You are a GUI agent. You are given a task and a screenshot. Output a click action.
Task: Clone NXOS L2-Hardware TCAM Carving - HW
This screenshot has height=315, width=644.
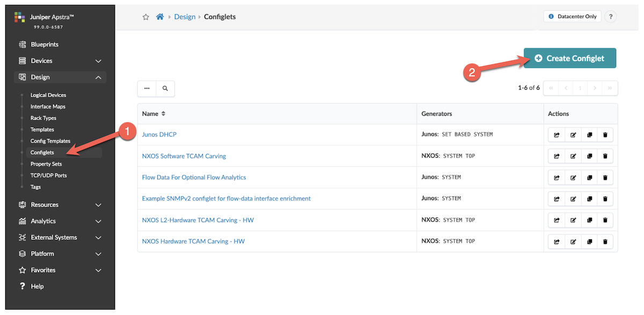[x=589, y=221]
